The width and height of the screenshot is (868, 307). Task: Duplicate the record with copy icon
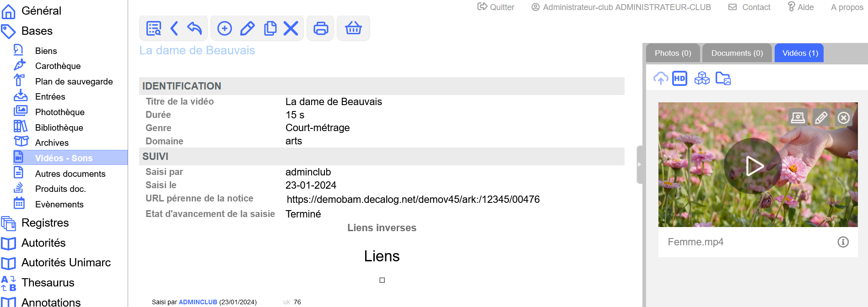click(x=270, y=28)
